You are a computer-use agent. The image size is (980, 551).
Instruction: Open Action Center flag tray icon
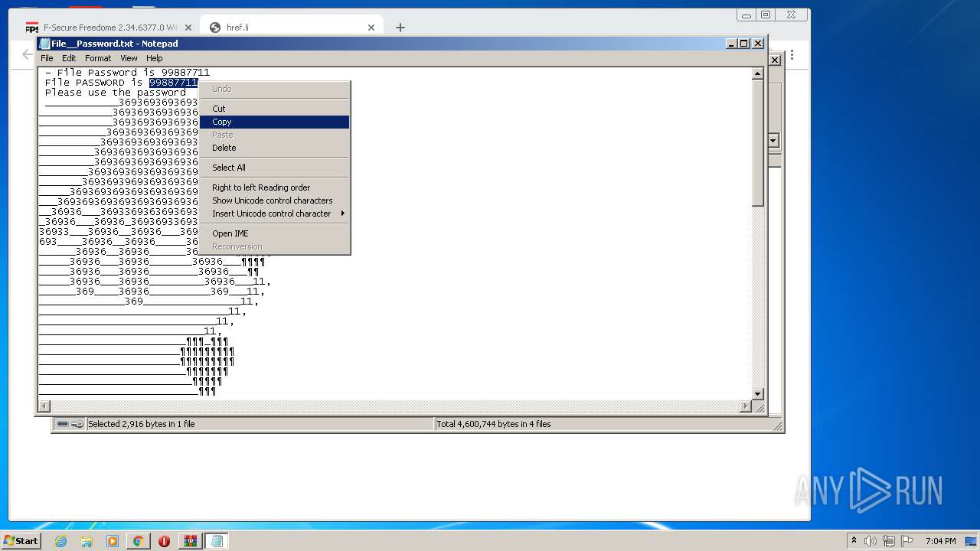pyautogui.click(x=907, y=541)
